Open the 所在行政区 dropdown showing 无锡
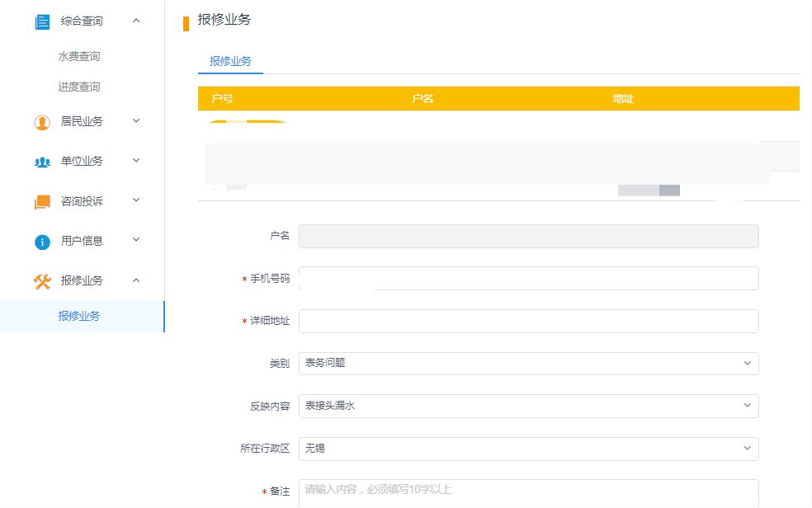The image size is (812, 508). pos(529,449)
